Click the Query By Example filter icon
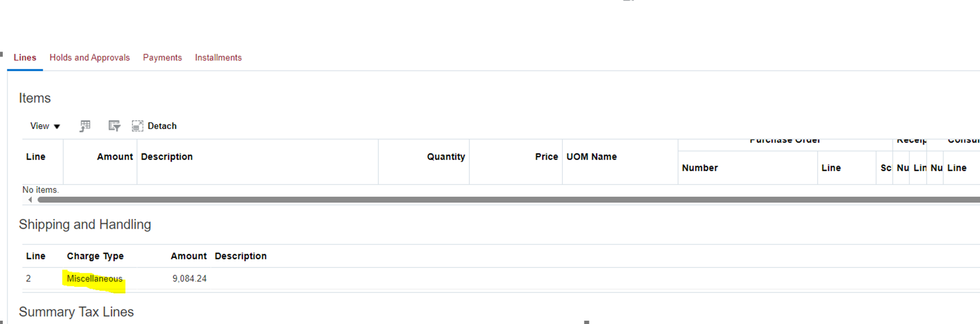 (x=114, y=126)
